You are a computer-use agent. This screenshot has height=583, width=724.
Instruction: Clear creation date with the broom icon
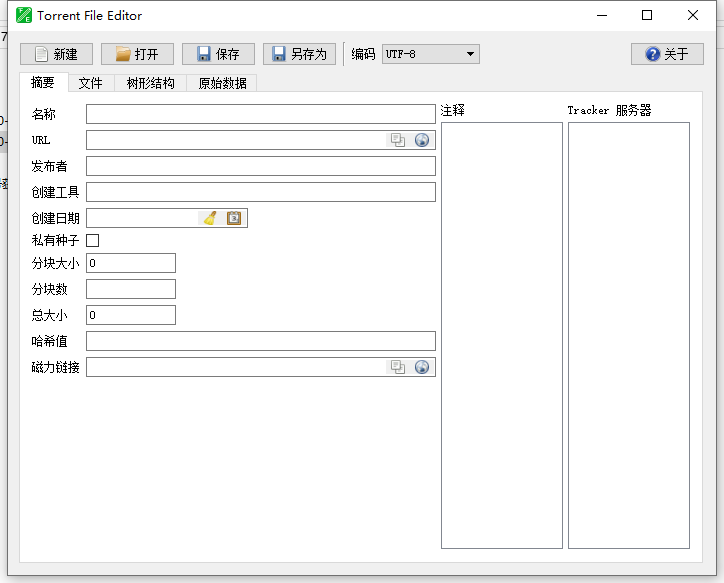[210, 218]
